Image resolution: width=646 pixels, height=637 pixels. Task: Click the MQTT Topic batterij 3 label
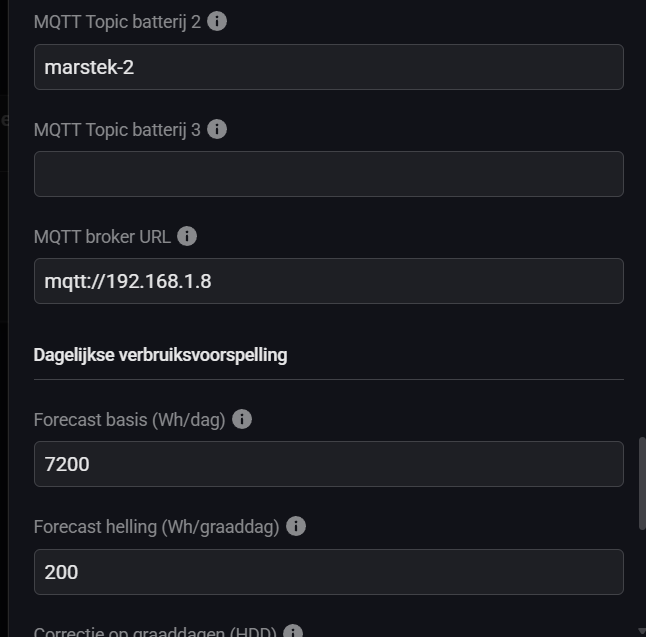[117, 129]
